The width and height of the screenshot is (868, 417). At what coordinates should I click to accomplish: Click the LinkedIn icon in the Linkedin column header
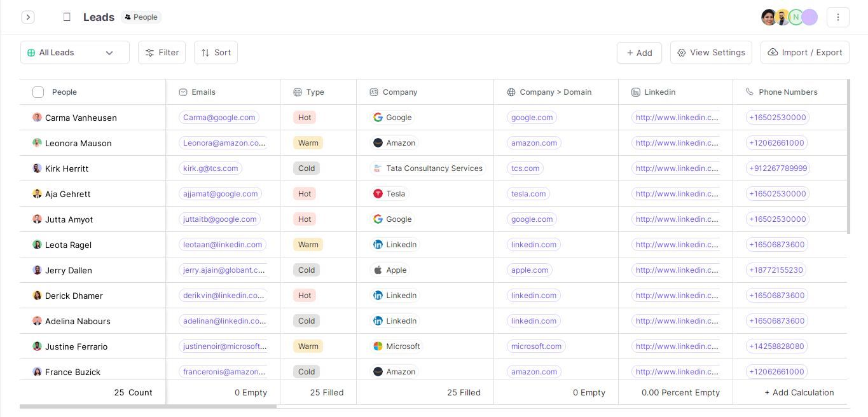635,92
